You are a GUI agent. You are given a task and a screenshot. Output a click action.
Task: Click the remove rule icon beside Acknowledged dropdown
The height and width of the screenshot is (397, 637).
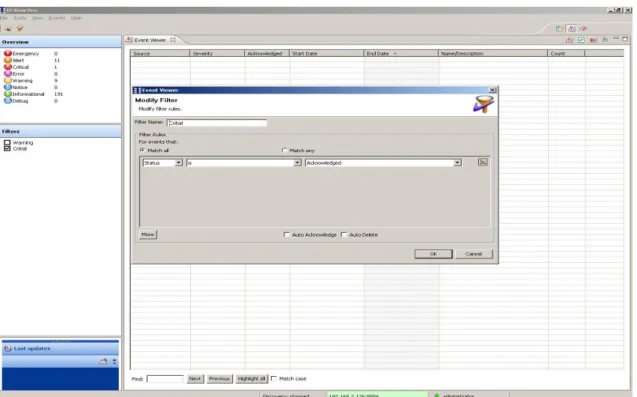point(483,163)
